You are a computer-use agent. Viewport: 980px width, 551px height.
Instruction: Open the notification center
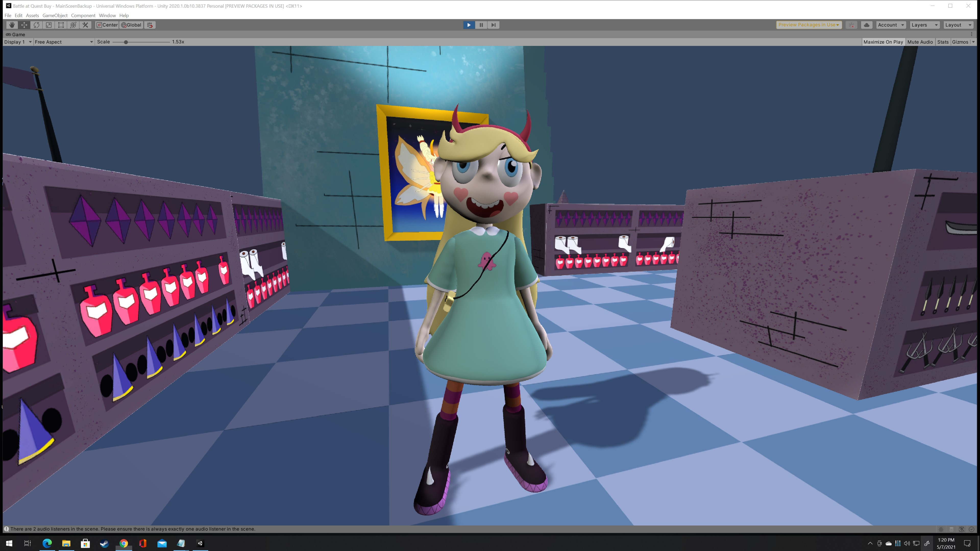(967, 543)
